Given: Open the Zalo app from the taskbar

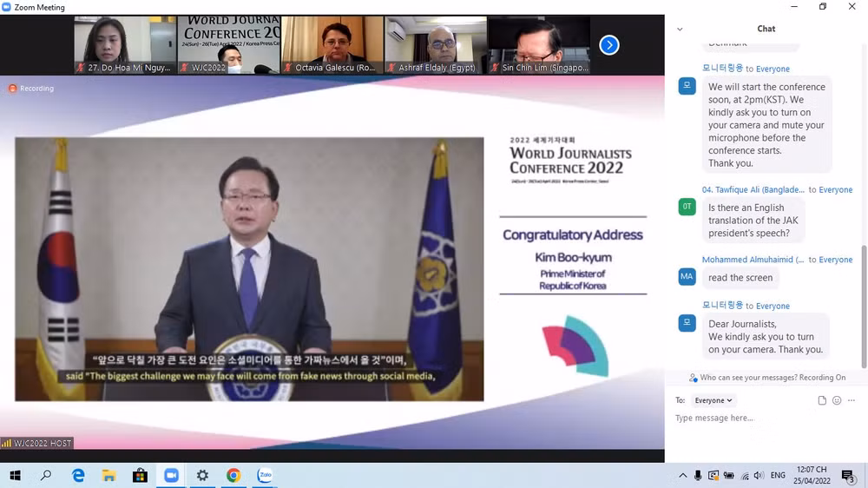Looking at the screenshot, I should tap(265, 475).
